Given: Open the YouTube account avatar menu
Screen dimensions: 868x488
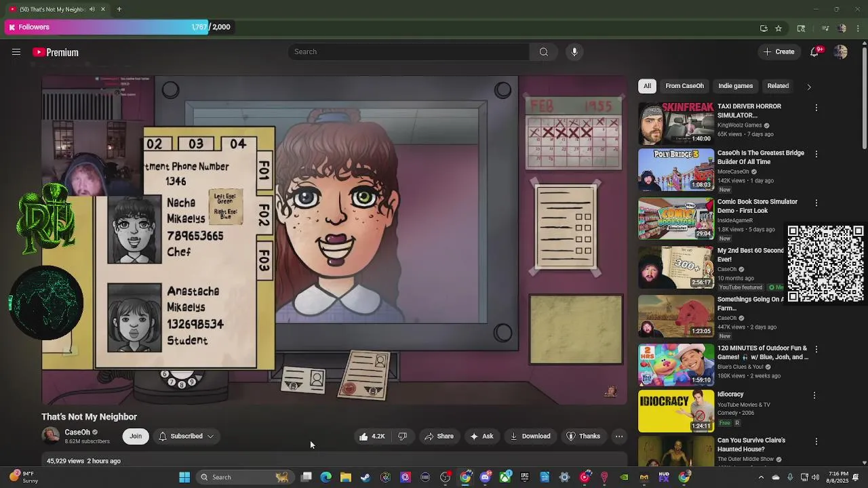Looking at the screenshot, I should coord(841,52).
